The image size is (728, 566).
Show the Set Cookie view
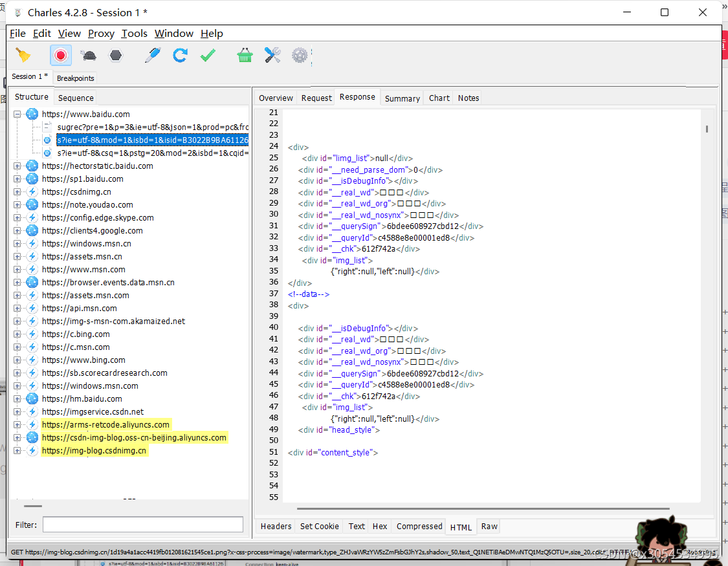click(x=320, y=526)
